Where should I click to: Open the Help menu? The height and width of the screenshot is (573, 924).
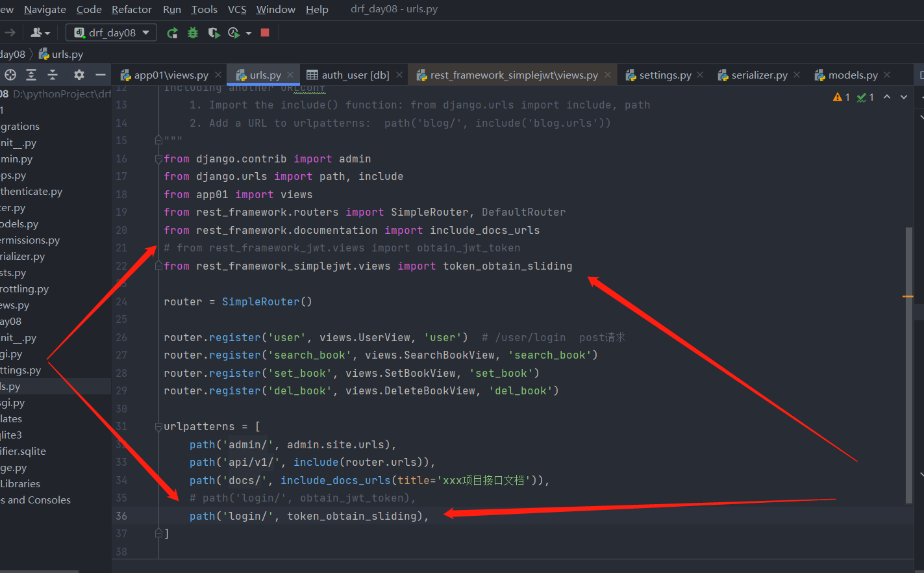coord(317,9)
